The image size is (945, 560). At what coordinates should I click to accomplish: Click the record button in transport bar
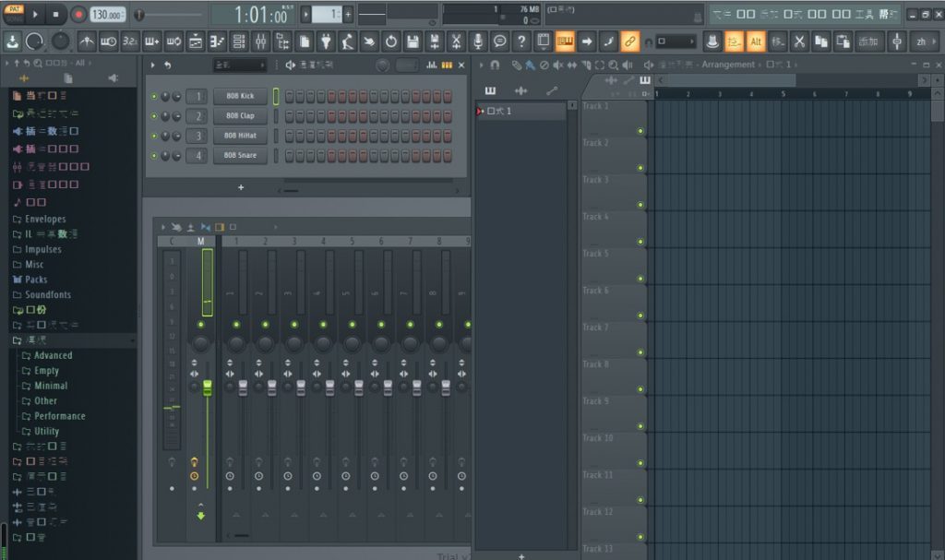pyautogui.click(x=78, y=15)
